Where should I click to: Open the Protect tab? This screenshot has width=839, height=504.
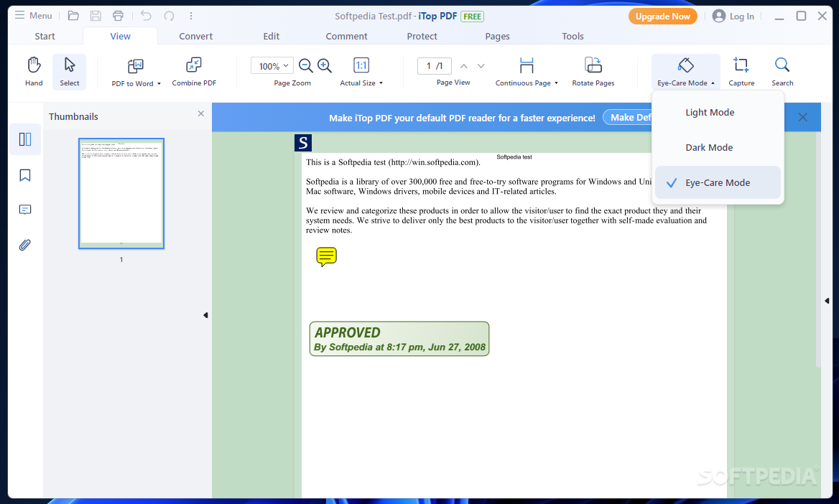(x=422, y=37)
